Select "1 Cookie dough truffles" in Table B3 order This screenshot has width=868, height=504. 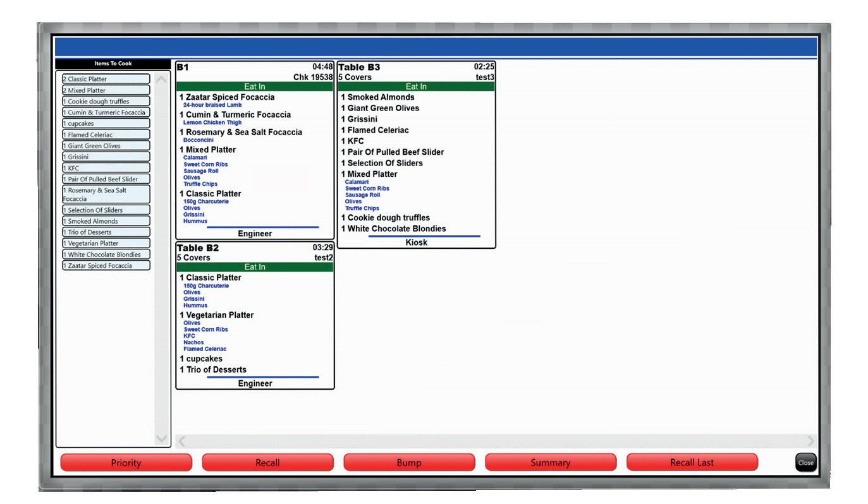(386, 218)
